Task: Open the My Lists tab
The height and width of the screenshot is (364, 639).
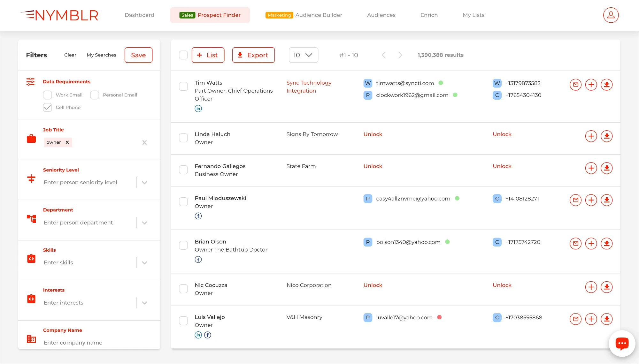Action: (x=473, y=15)
